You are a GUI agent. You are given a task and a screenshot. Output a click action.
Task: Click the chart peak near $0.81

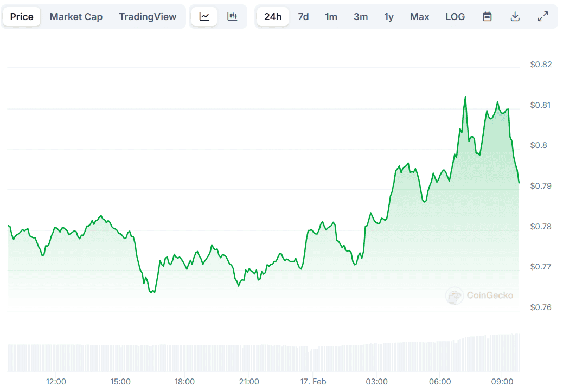point(465,97)
